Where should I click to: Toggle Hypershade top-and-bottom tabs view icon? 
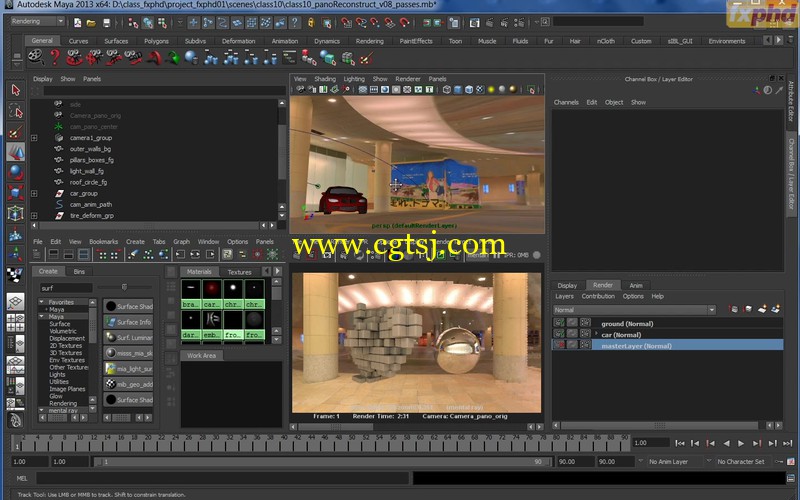click(84, 254)
